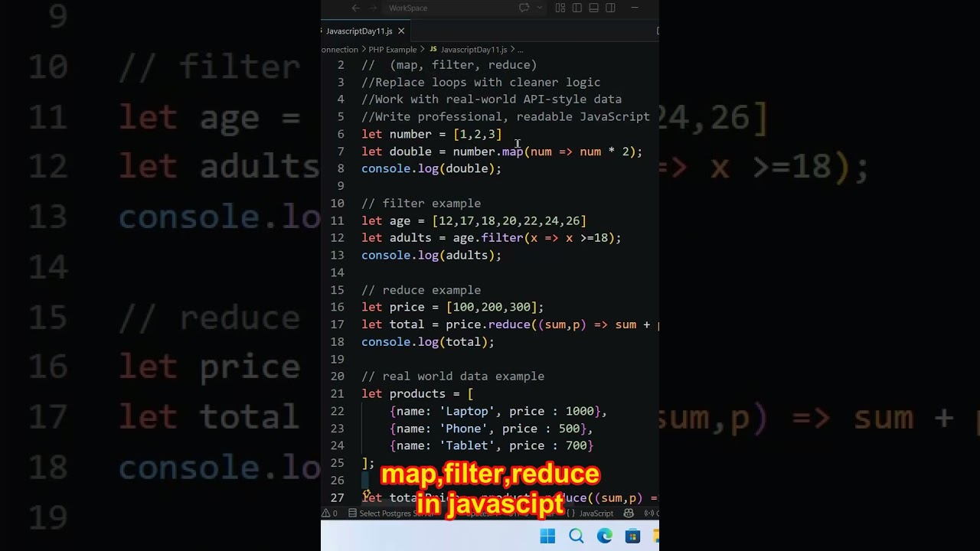Click the comment '// reduce example'
This screenshot has width=980, height=551.
(x=421, y=290)
